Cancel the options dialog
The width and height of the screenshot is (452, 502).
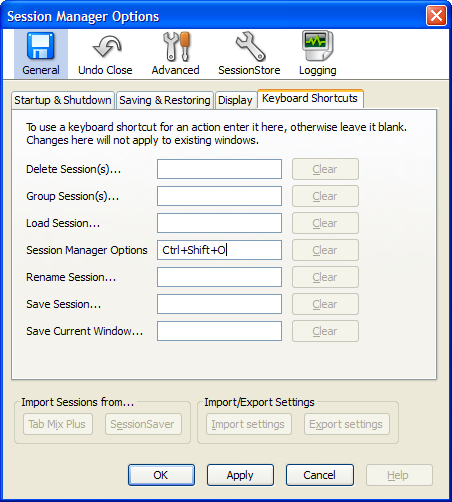(x=320, y=475)
